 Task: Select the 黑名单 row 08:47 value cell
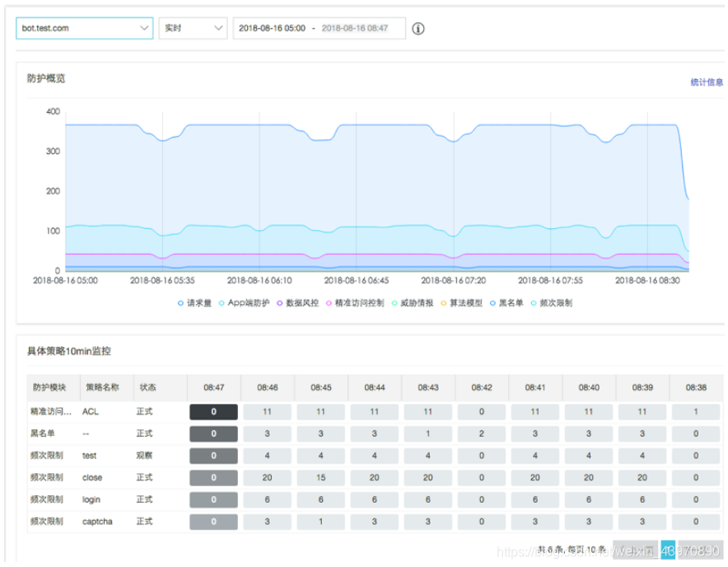[x=213, y=433]
